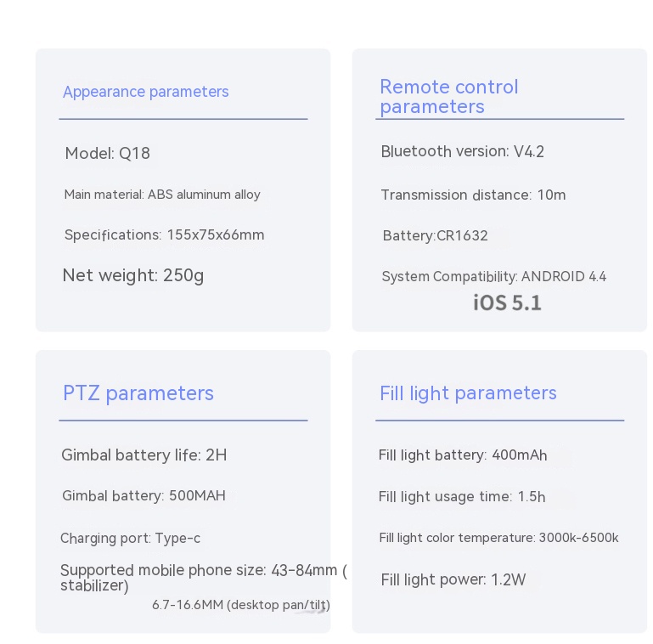Click the Charging port: Type-c line
Screen dimensions: 653x644
click(x=130, y=539)
